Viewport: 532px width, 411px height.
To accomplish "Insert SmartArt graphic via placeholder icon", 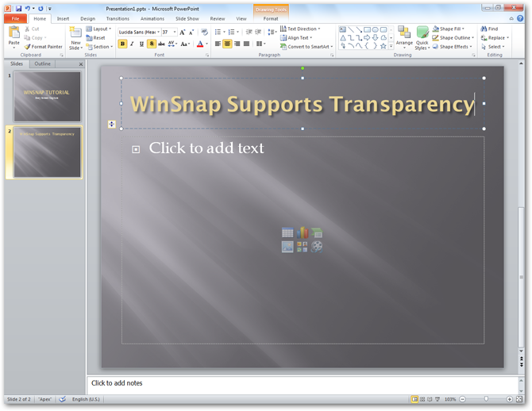I will [317, 233].
